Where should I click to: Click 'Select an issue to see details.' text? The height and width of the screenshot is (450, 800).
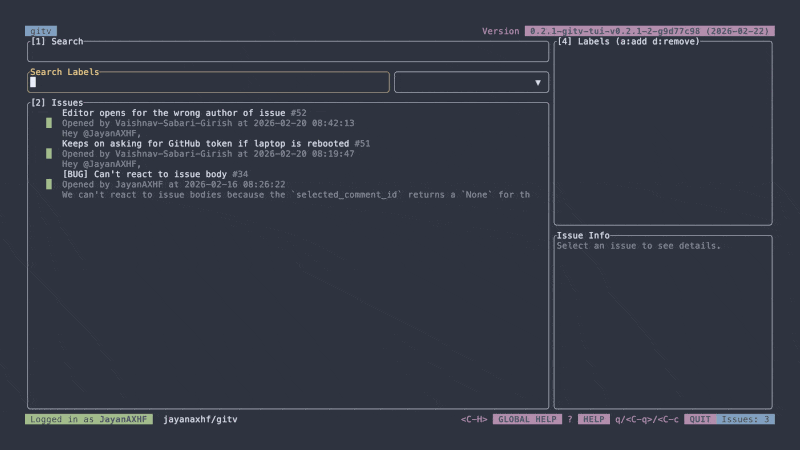[x=639, y=246]
